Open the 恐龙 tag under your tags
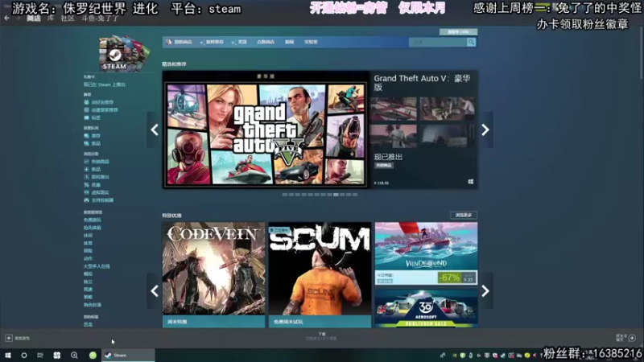The image size is (644, 362). tap(88, 325)
